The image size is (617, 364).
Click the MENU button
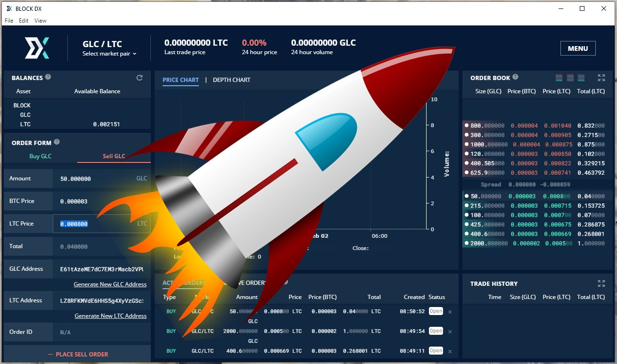pyautogui.click(x=578, y=49)
